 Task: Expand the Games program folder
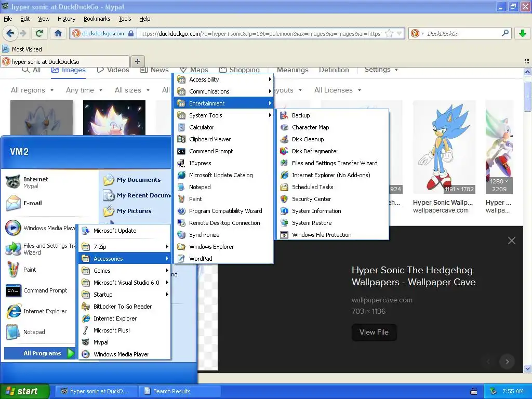tap(125, 271)
